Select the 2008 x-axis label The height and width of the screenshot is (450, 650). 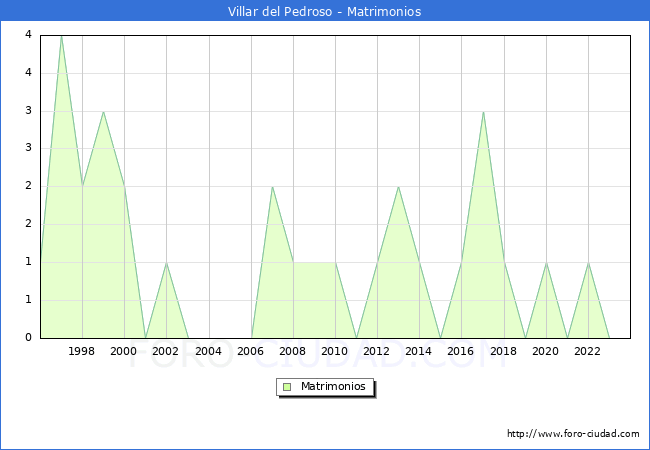pyautogui.click(x=292, y=351)
